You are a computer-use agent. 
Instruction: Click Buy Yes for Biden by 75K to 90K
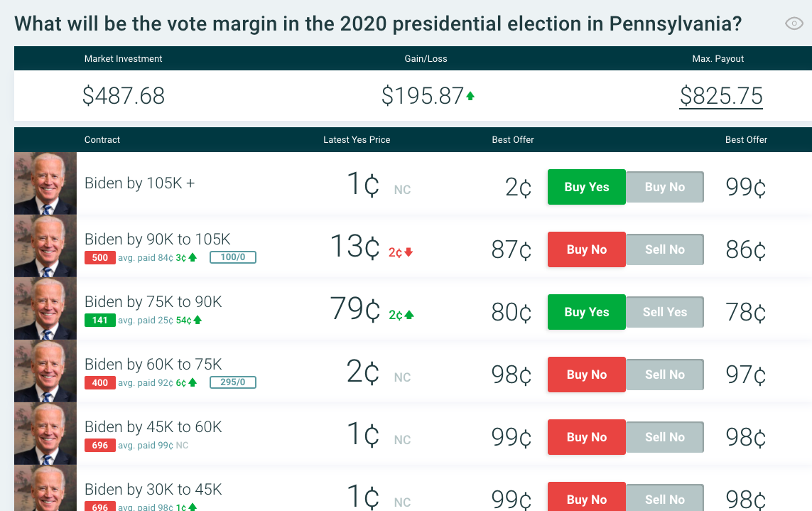(x=586, y=312)
